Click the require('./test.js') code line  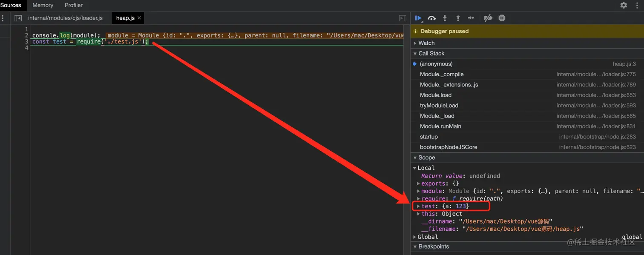click(90, 42)
